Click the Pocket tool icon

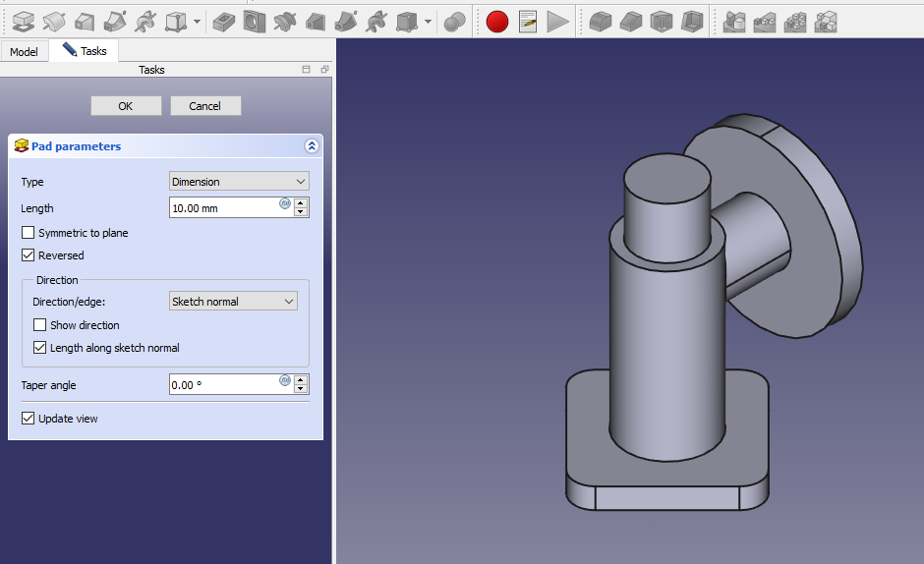[224, 21]
